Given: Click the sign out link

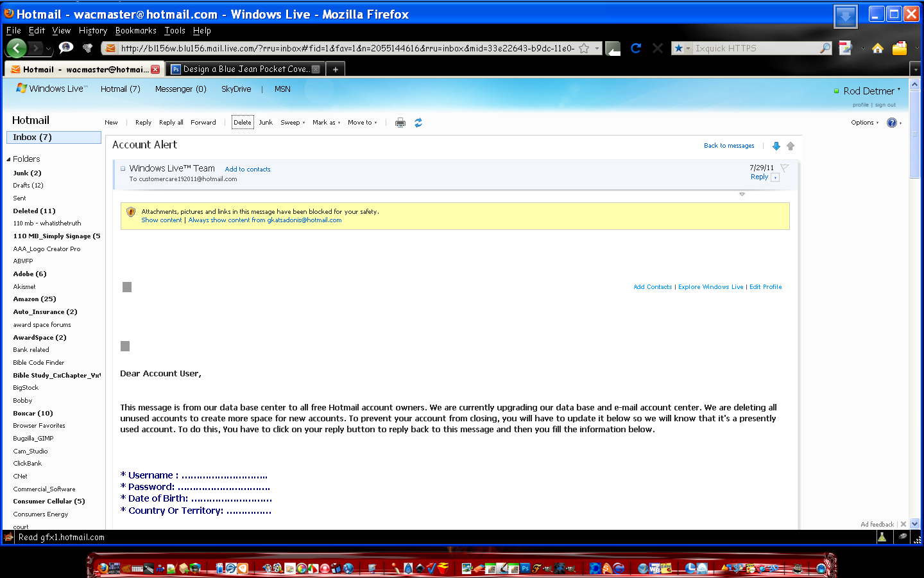Looking at the screenshot, I should coord(886,105).
